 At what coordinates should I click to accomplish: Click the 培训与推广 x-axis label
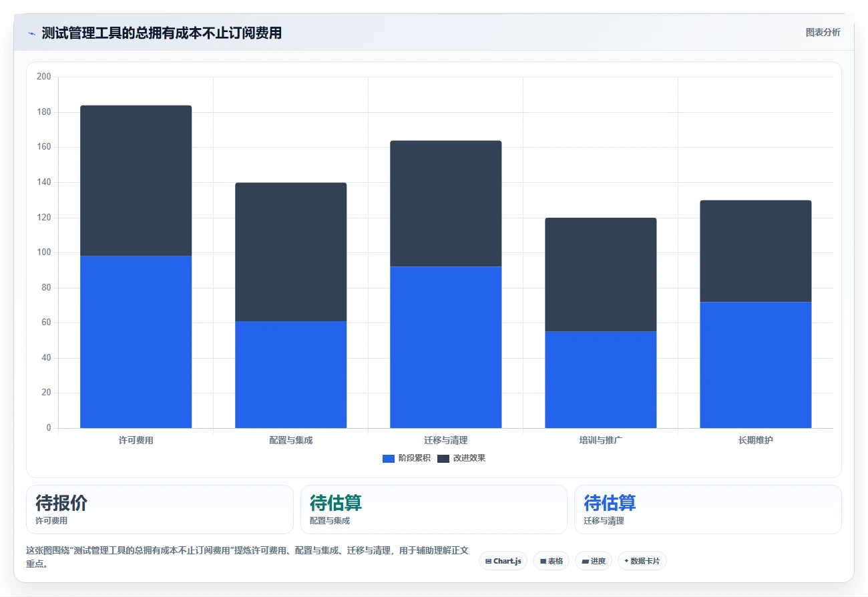click(600, 440)
